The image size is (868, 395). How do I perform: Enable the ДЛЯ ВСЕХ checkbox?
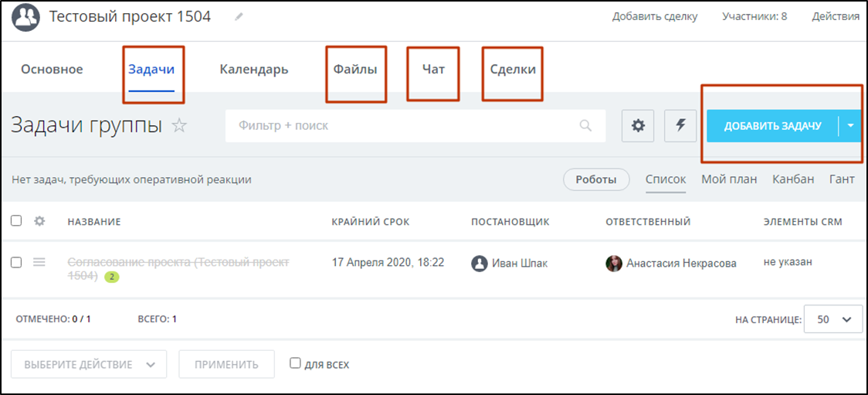coord(295,363)
